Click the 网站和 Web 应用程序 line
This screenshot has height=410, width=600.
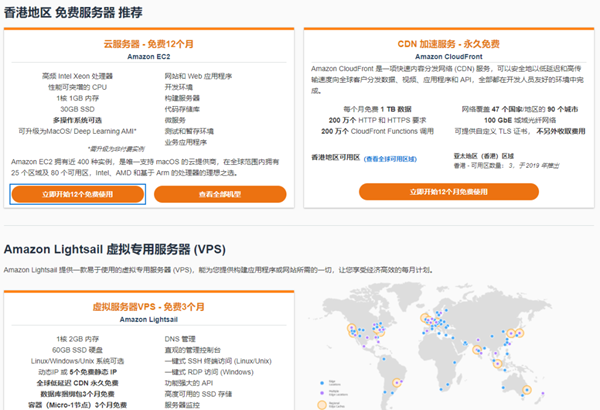198,76
